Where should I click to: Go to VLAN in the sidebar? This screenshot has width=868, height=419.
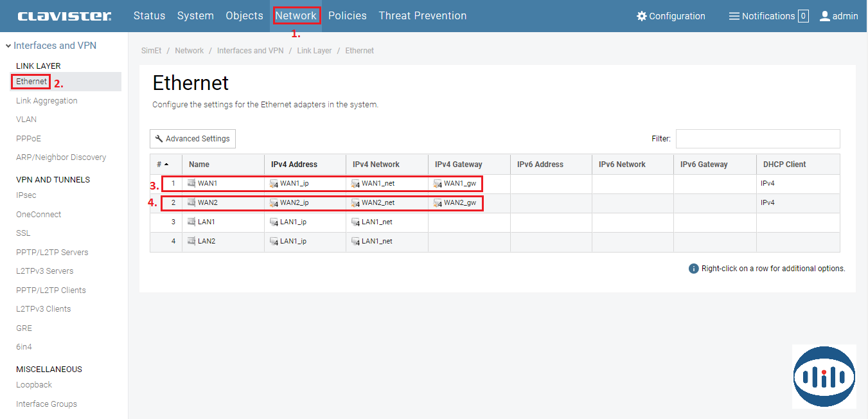click(x=26, y=120)
